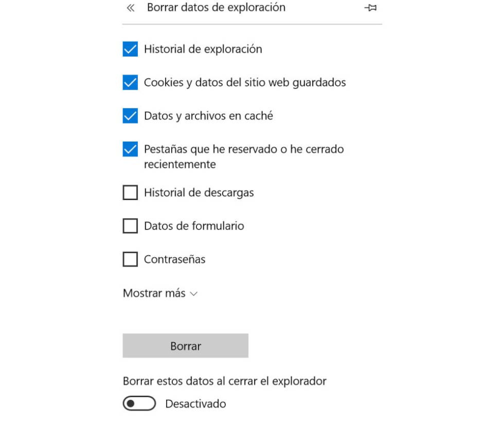Expand the Mostrar más section
The height and width of the screenshot is (427, 504).
tap(154, 293)
